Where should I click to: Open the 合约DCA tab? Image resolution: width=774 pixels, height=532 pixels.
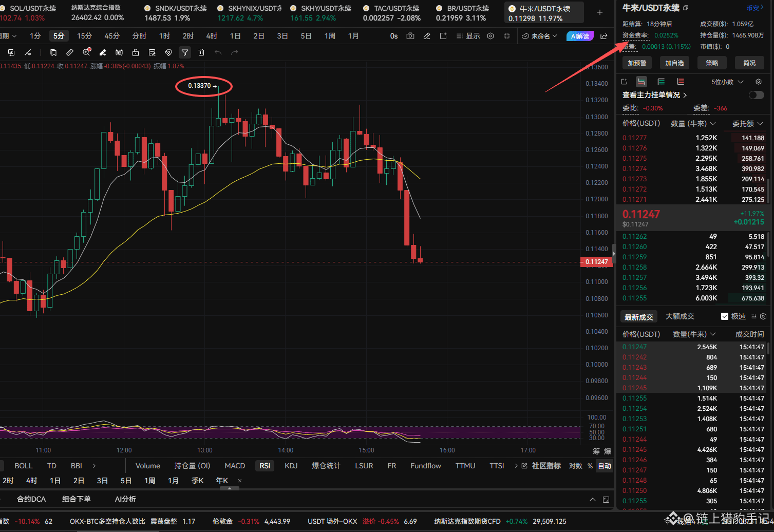(31, 499)
